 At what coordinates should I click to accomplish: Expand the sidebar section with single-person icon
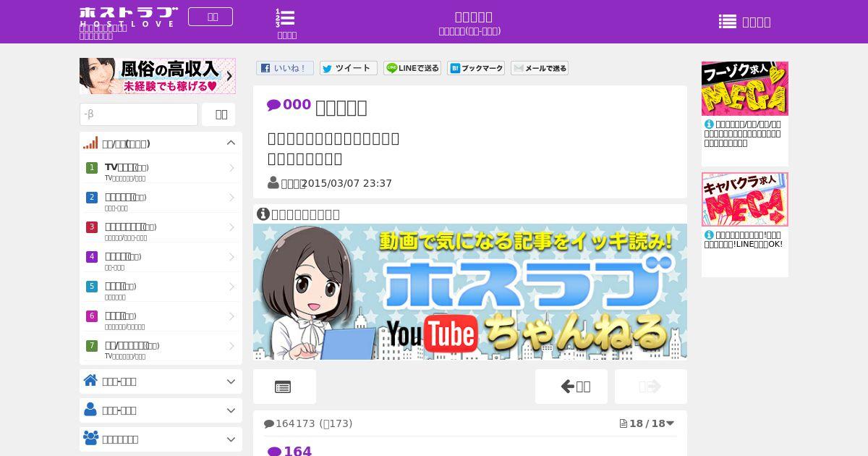pyautogui.click(x=161, y=410)
